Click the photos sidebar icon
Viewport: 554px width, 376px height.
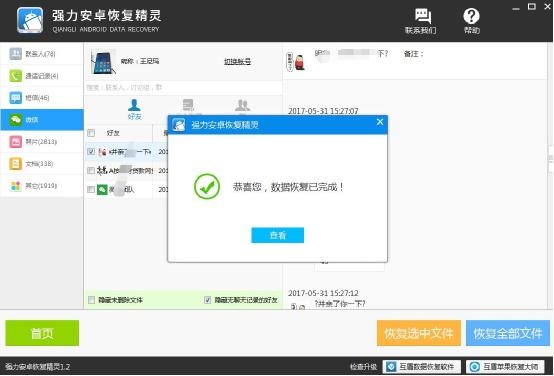[x=16, y=142]
